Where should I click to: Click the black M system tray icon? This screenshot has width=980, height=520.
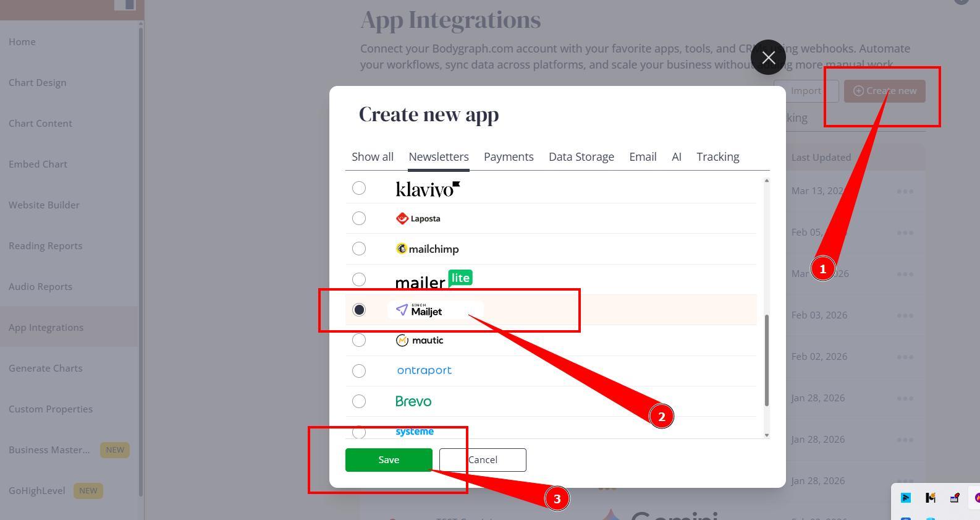point(930,498)
